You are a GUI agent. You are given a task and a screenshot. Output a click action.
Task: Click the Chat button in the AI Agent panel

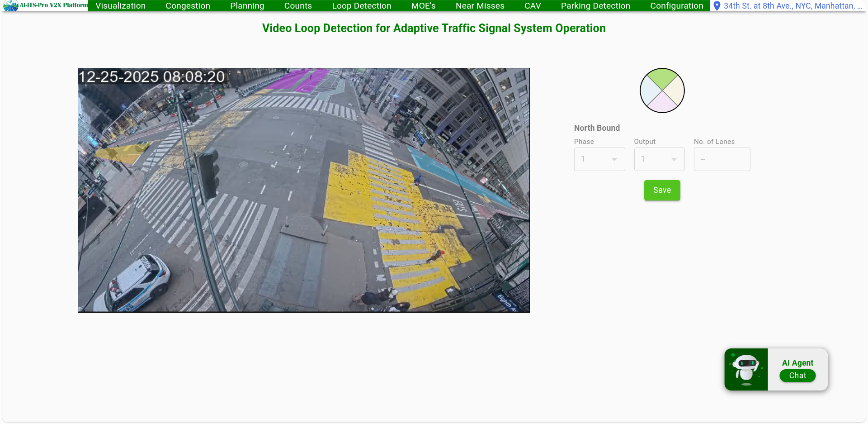point(797,376)
